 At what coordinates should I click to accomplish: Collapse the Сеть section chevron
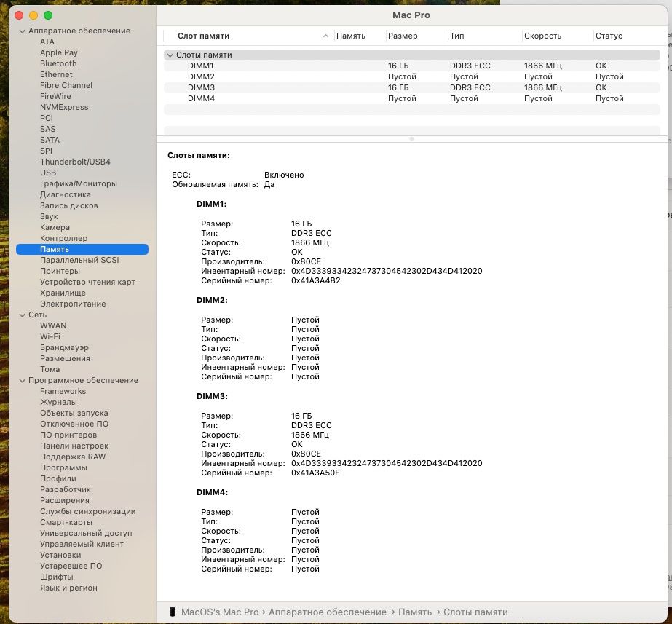[23, 315]
